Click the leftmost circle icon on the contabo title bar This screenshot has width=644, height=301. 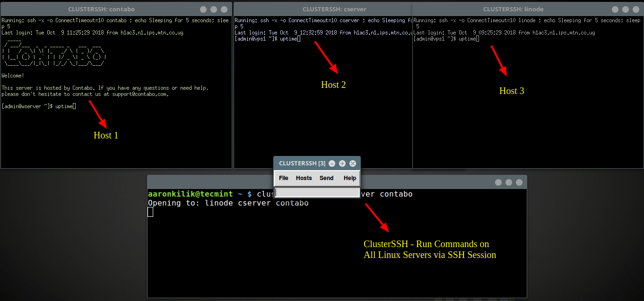203,9
